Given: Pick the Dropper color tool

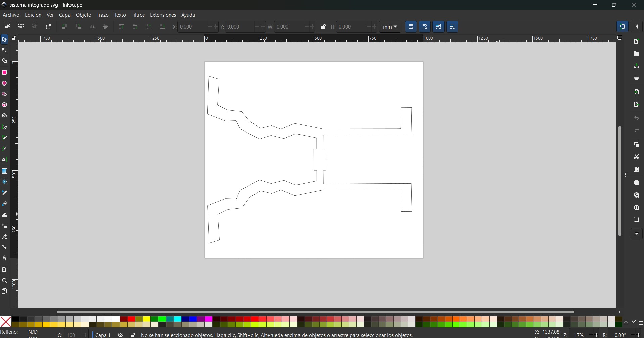Looking at the screenshot, I should (x=4, y=193).
